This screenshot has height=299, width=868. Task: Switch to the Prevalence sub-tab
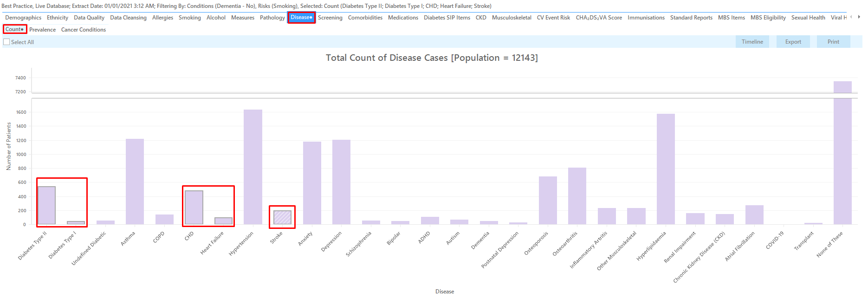42,30
